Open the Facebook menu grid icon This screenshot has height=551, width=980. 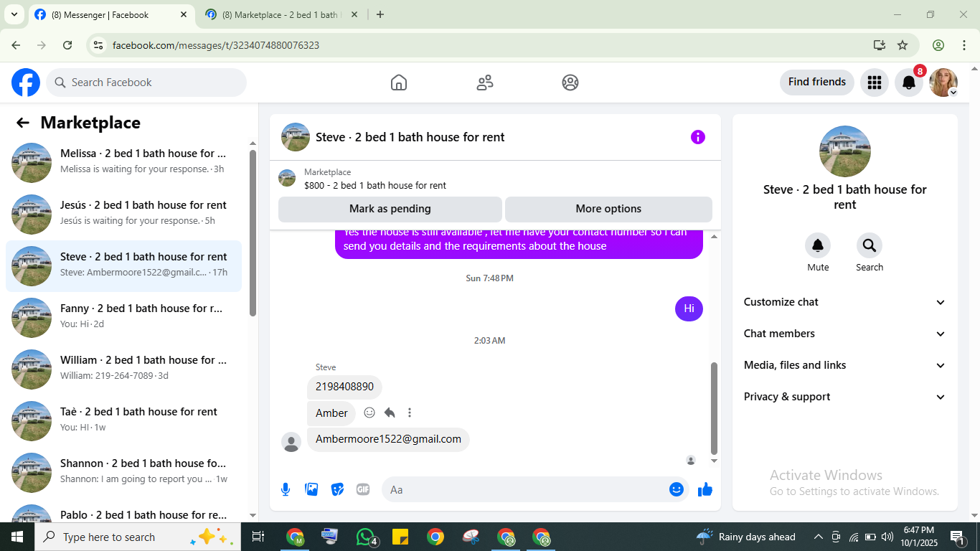pyautogui.click(x=874, y=83)
